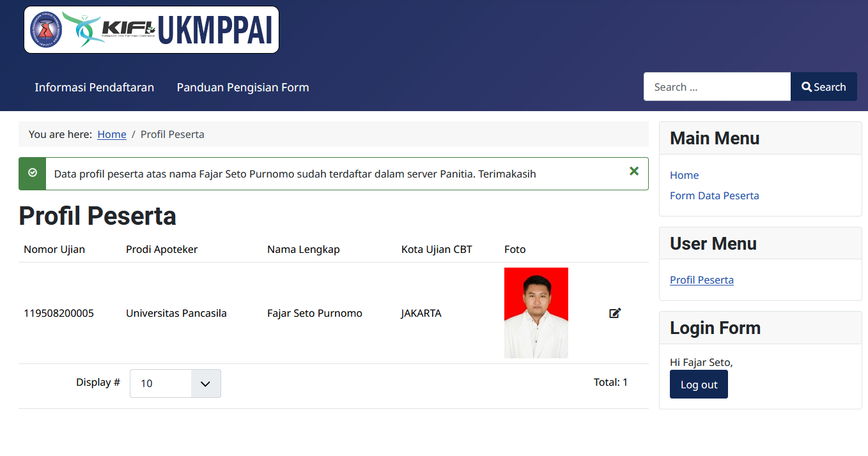Click the Foto column header
Screen dimensions: 868x456
(x=515, y=249)
